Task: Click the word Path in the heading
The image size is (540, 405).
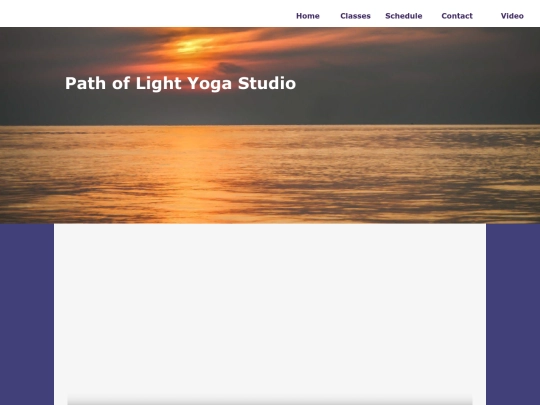Action: [85, 83]
